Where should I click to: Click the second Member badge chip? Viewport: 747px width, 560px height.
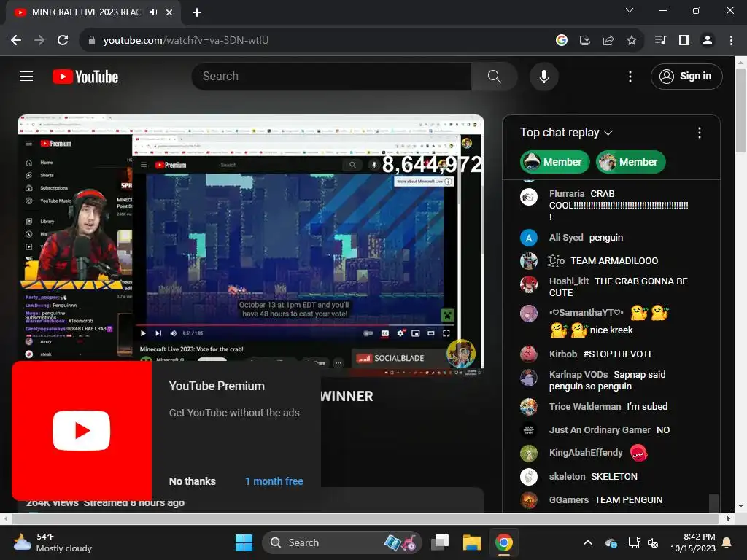630,162
